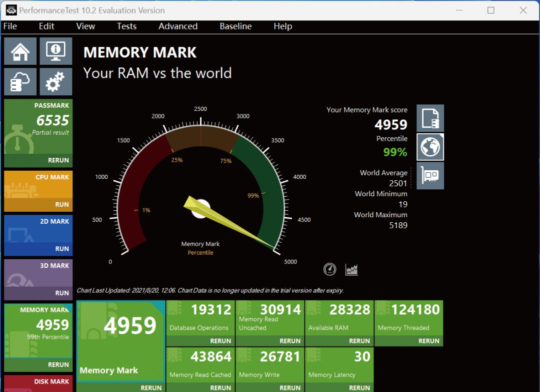
Task: Click the Available RAM 28328 tile
Action: pos(339,318)
